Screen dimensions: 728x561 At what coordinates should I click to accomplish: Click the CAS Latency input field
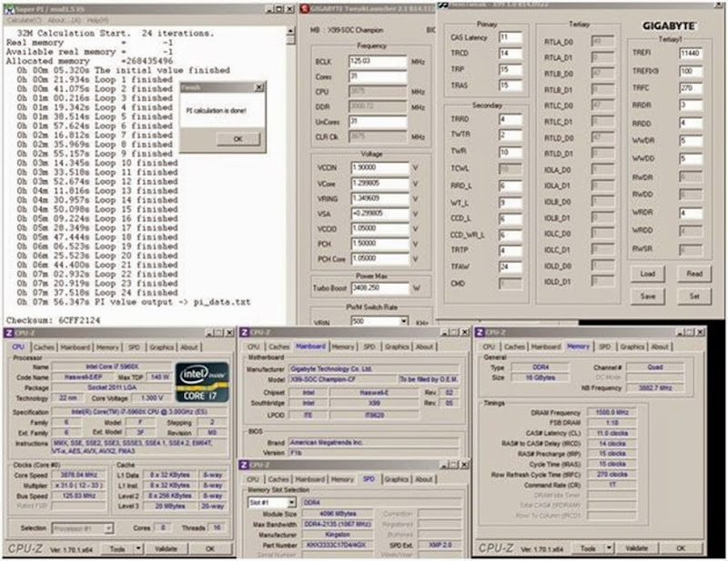point(510,36)
